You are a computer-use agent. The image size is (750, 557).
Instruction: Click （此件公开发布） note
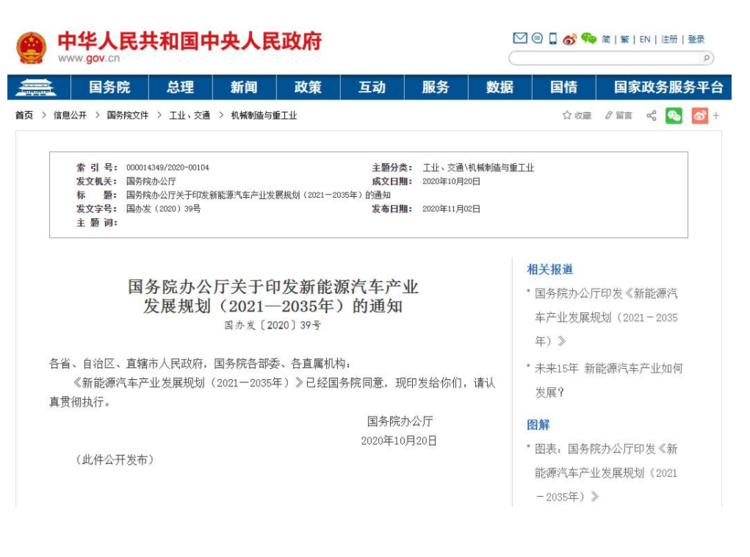[x=115, y=460]
